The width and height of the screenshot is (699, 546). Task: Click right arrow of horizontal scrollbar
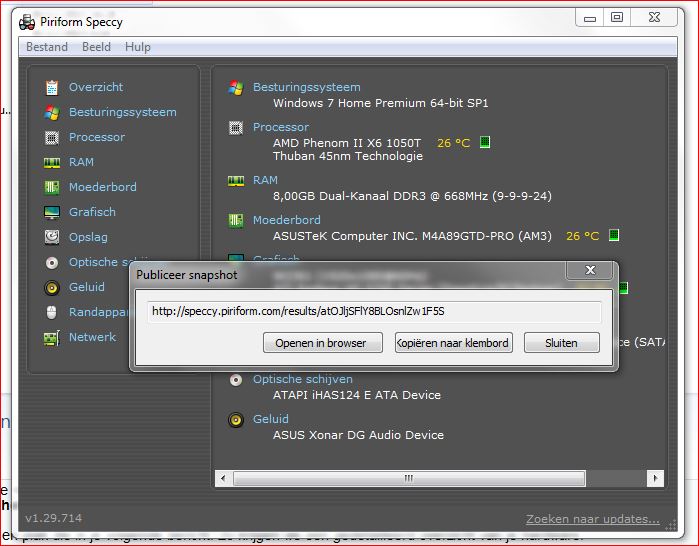point(655,479)
